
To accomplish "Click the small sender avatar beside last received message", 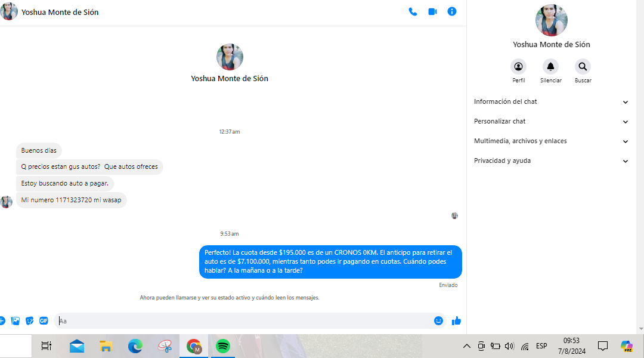I will (x=6, y=202).
